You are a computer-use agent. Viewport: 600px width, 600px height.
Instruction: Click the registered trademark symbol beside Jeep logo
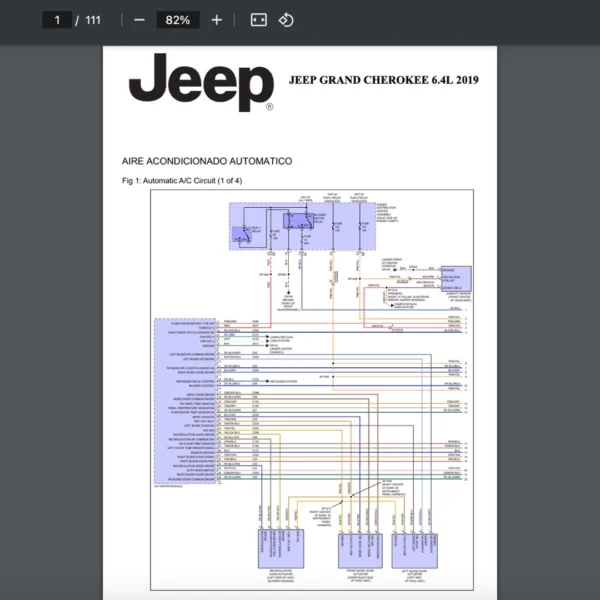point(269,107)
